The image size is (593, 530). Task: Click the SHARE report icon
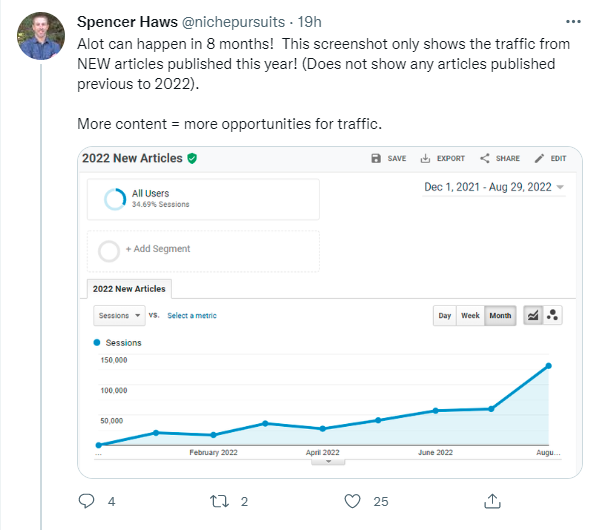[485, 158]
